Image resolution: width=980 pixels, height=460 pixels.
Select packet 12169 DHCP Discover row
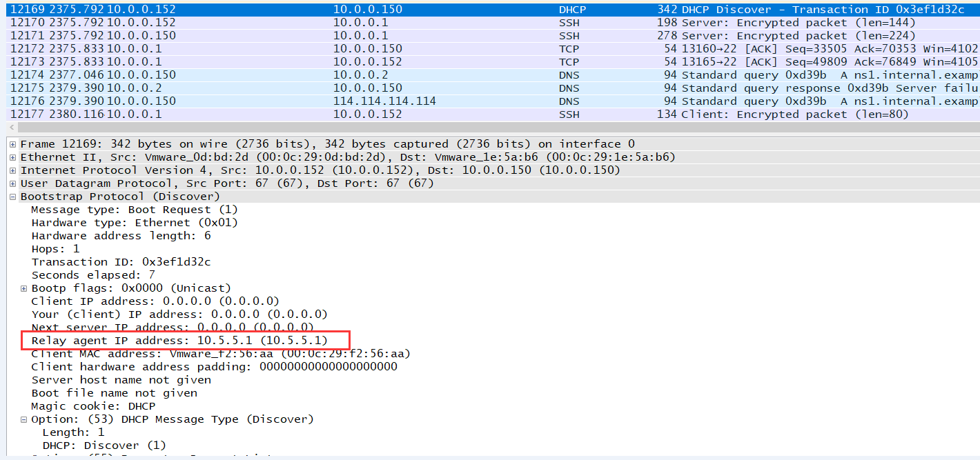pyautogui.click(x=493, y=10)
